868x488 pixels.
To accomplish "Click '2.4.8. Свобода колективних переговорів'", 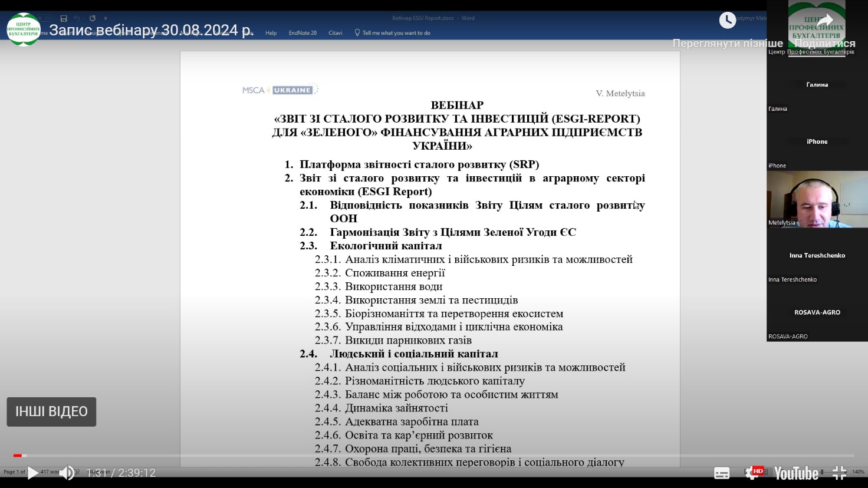I will [469, 462].
